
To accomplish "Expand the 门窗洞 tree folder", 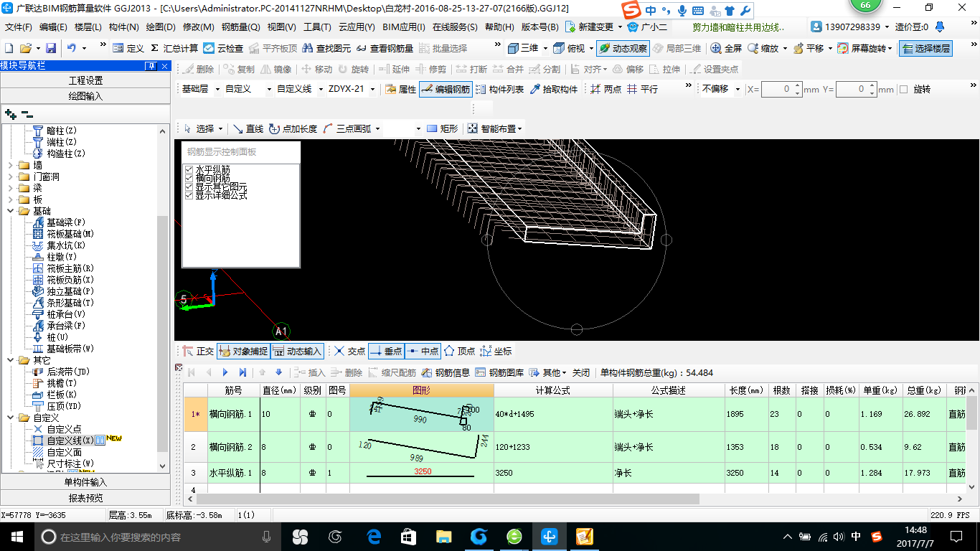I will tap(11, 176).
